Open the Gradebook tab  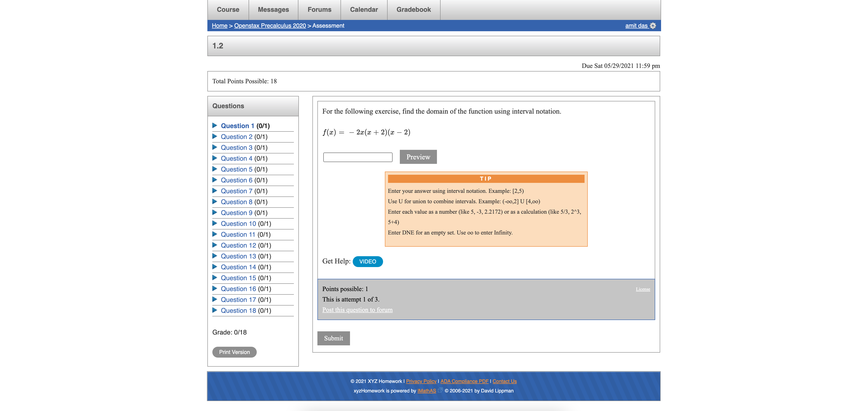point(413,10)
